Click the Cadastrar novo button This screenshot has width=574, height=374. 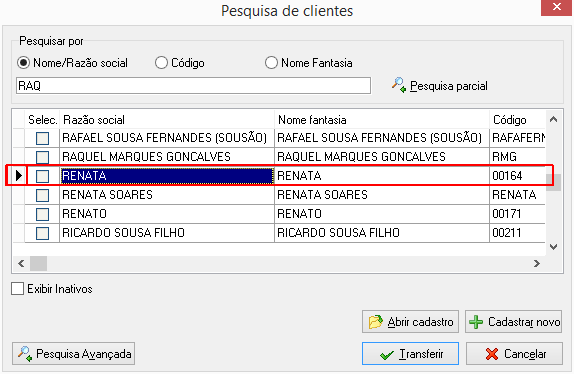point(514,322)
